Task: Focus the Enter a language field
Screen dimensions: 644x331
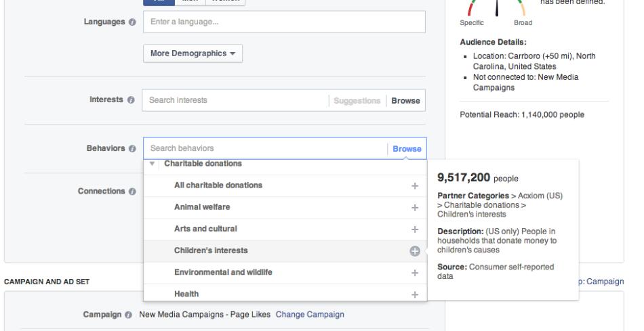Action: (284, 22)
